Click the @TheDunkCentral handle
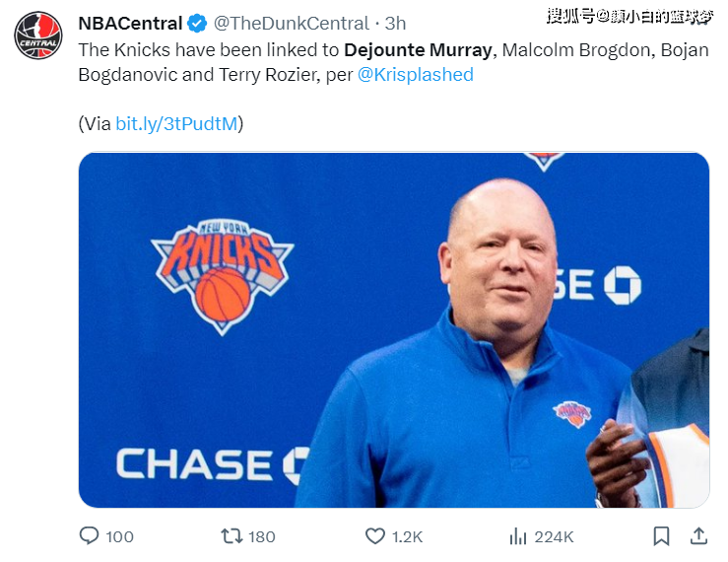728x562 pixels. point(292,23)
